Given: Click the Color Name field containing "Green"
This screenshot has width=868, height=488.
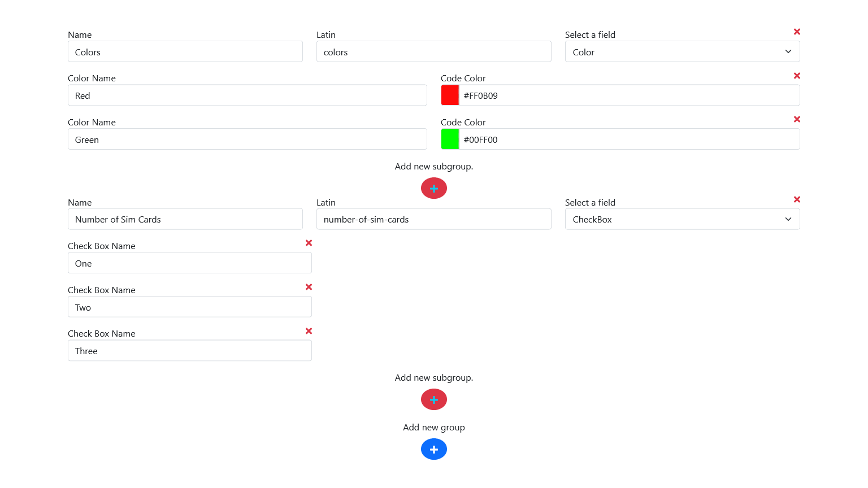Looking at the screenshot, I should (248, 139).
